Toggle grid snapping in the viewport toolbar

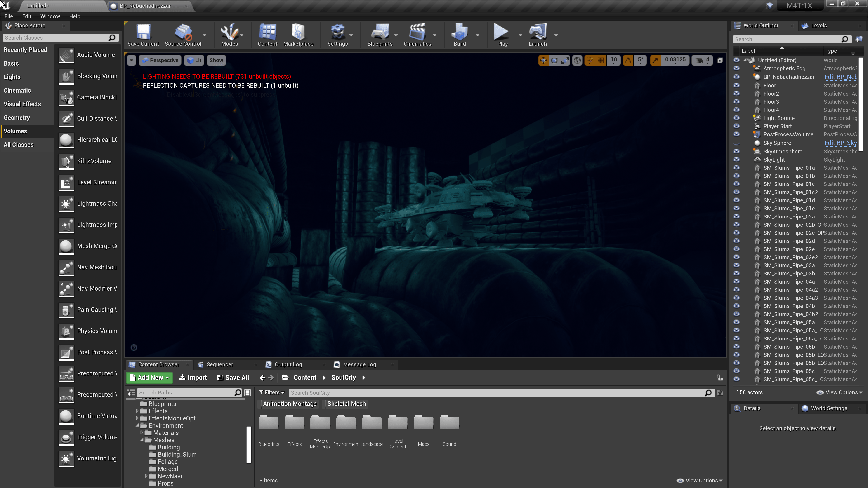600,60
